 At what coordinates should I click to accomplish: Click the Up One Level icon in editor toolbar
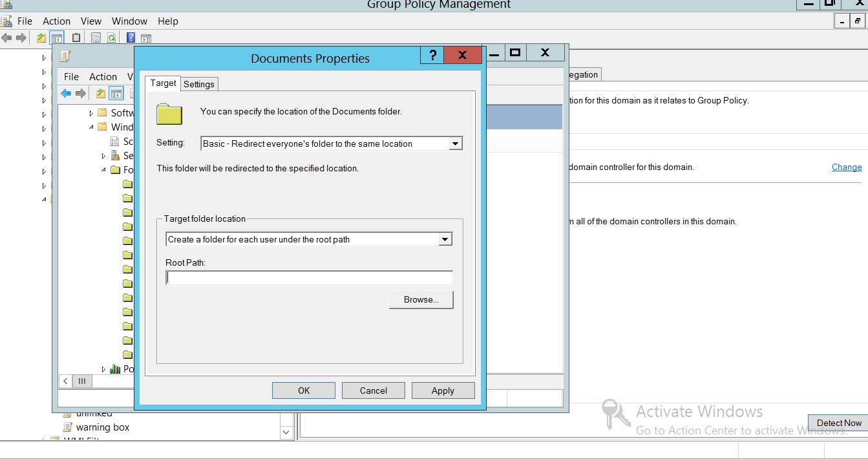[100, 94]
